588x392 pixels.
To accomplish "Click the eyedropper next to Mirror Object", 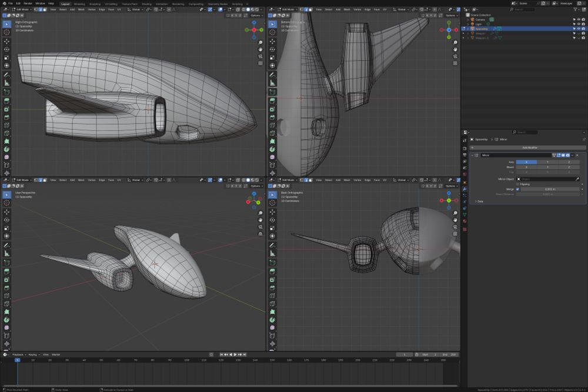I will [x=577, y=179].
